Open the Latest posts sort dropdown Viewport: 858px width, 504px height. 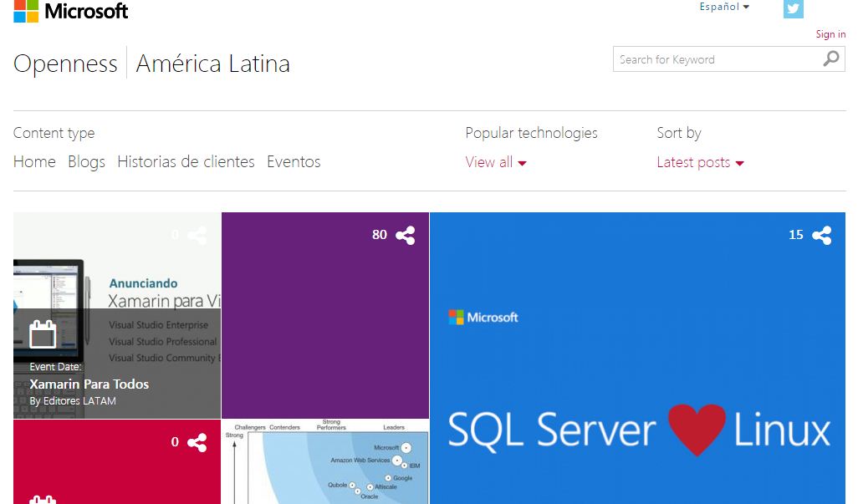[x=700, y=162]
